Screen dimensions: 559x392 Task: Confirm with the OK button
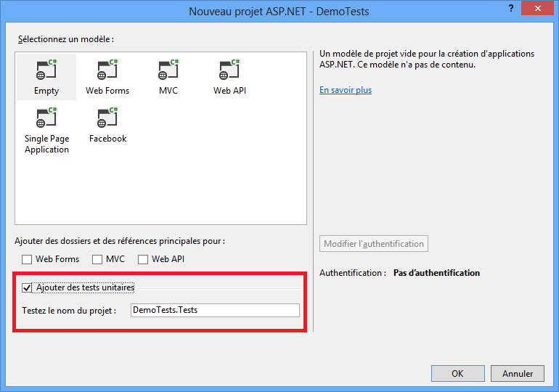[458, 373]
